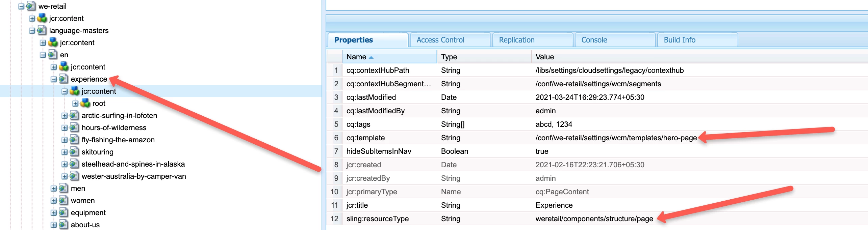Click the skitouring page icon
868x230 pixels.
pos(74,152)
